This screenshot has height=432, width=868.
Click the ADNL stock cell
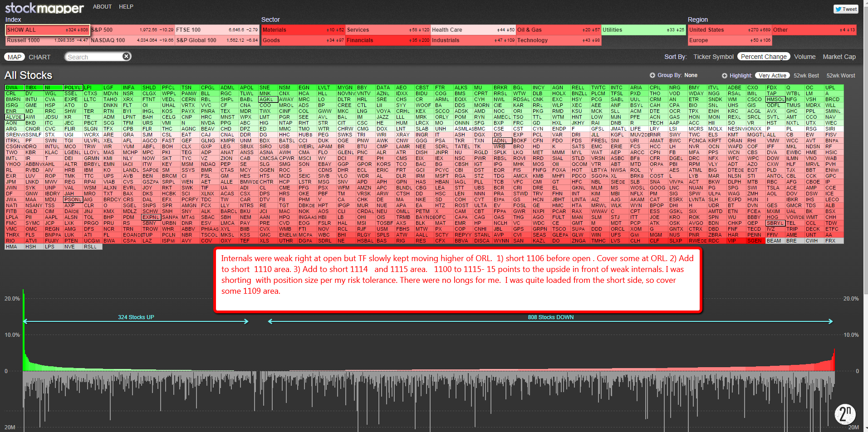tap(502, 141)
